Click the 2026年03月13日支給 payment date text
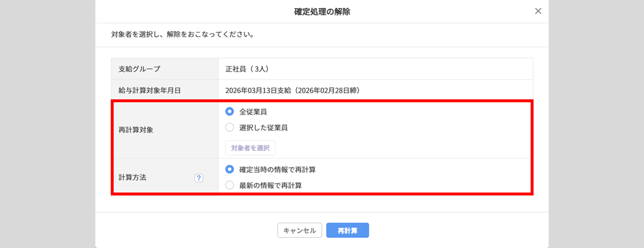 tap(259, 91)
